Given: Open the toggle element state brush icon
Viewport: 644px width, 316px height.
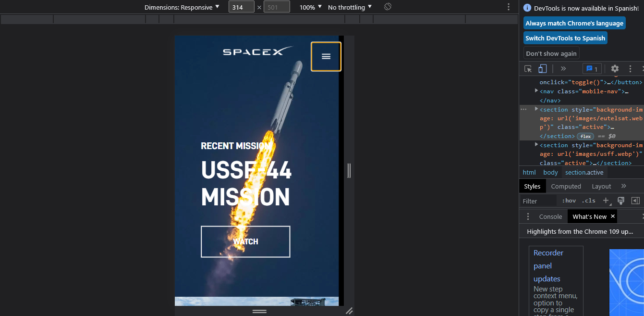Looking at the screenshot, I should 621,201.
